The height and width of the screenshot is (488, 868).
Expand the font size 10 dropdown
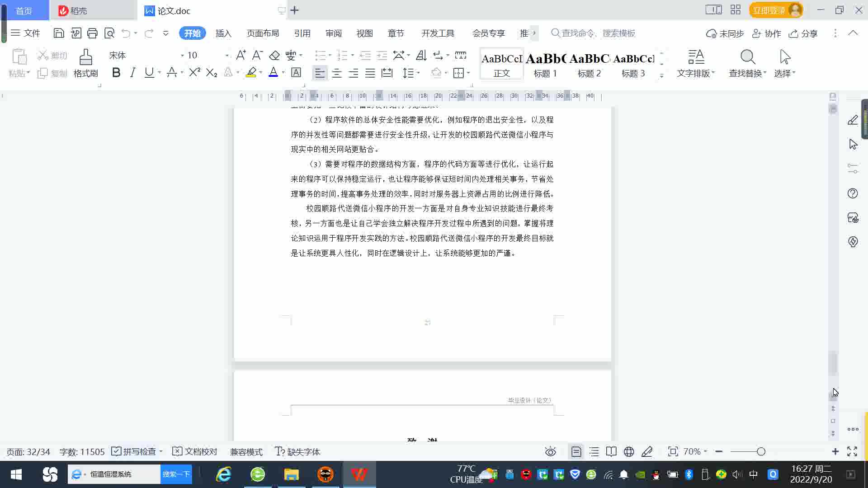click(x=226, y=56)
